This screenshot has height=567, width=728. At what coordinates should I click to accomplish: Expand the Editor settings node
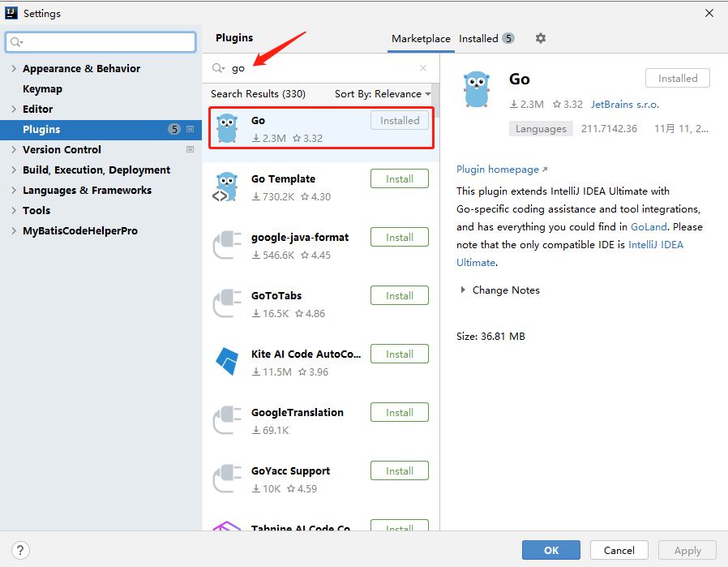click(x=14, y=110)
